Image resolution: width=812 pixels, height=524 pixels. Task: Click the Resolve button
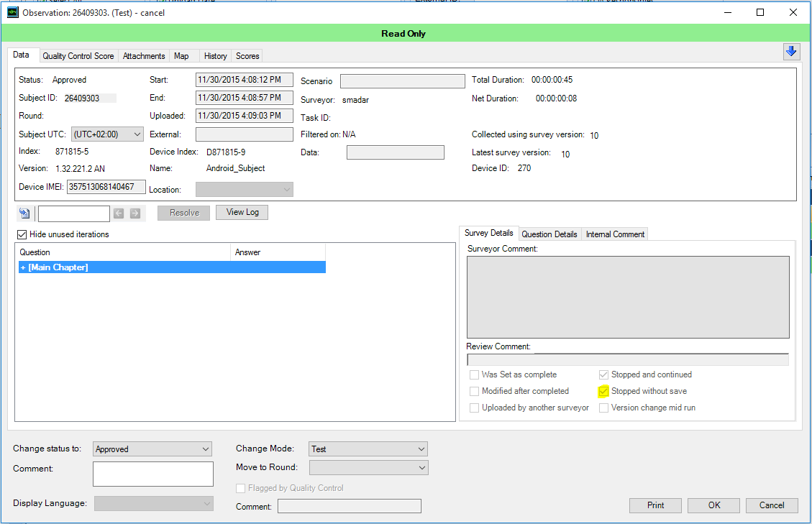184,213
